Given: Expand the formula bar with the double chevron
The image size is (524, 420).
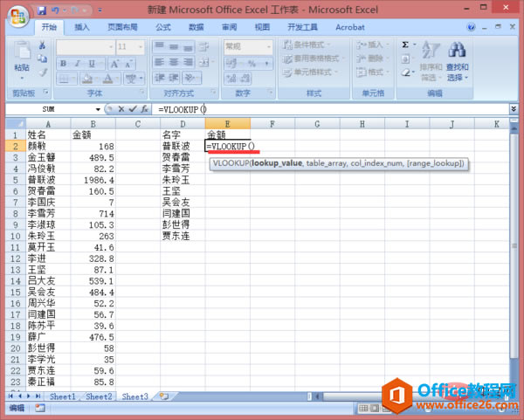Looking at the screenshot, I should (514, 108).
